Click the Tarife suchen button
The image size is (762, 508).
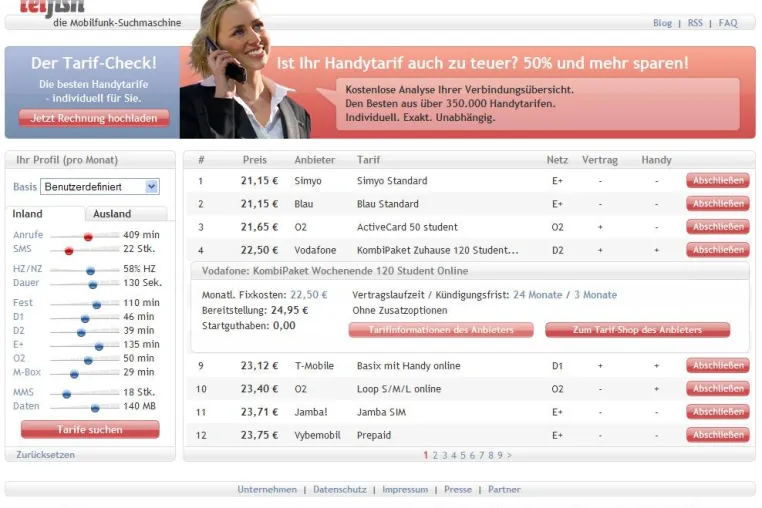[90, 430]
